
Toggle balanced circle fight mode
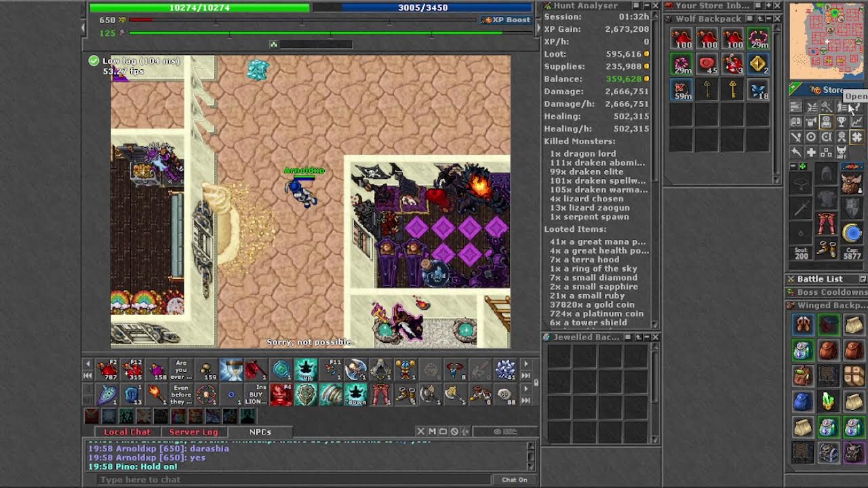pyautogui.click(x=811, y=137)
